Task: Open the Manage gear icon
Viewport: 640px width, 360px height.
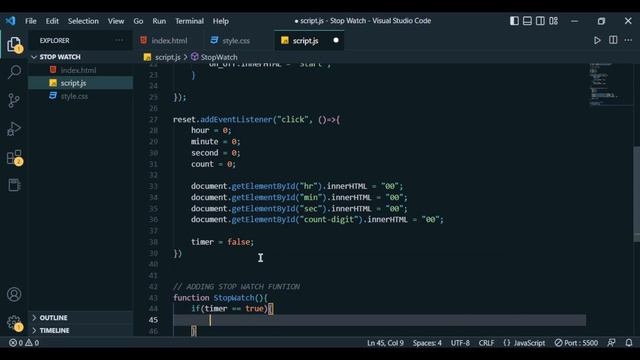Action: tap(14, 322)
